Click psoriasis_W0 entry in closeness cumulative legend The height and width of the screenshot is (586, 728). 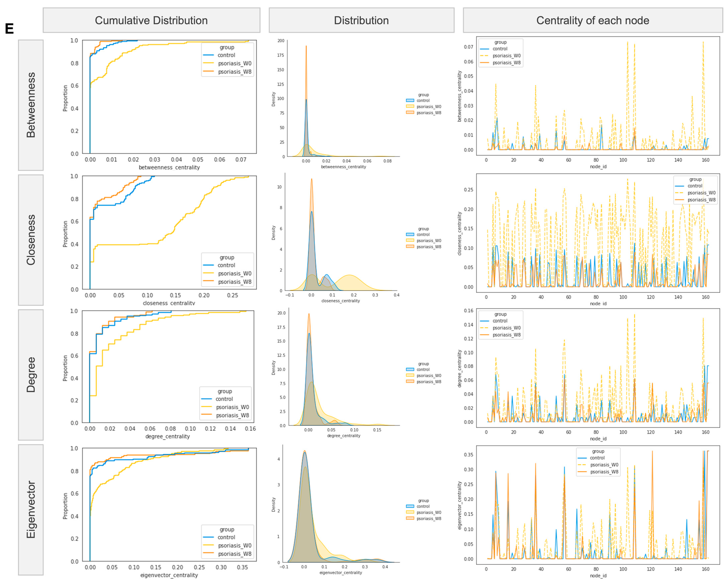click(234, 273)
